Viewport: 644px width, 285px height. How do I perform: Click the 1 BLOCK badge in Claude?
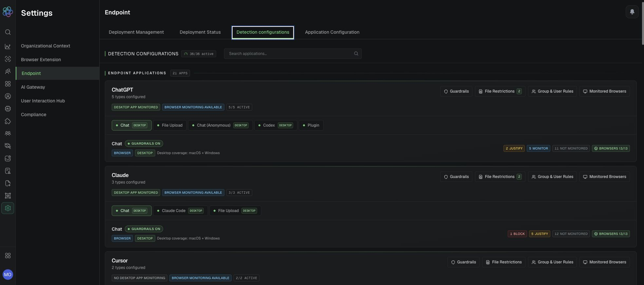tap(517, 234)
